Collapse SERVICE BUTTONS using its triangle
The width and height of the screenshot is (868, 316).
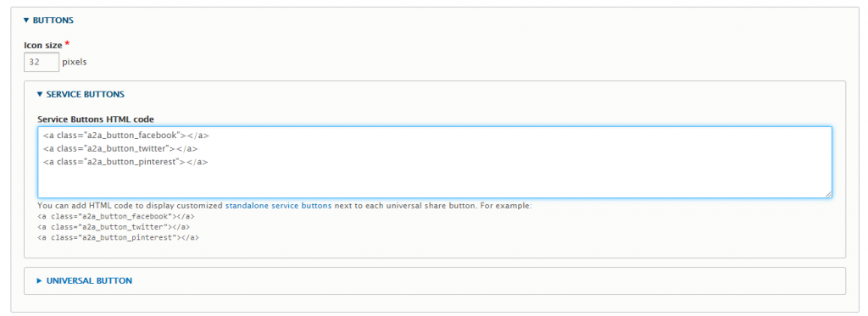(40, 94)
